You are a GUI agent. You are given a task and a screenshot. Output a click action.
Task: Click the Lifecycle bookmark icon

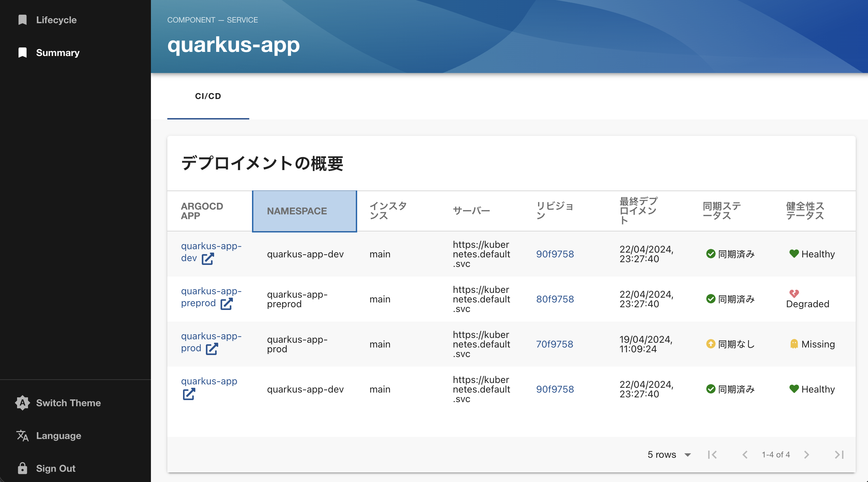tap(23, 20)
